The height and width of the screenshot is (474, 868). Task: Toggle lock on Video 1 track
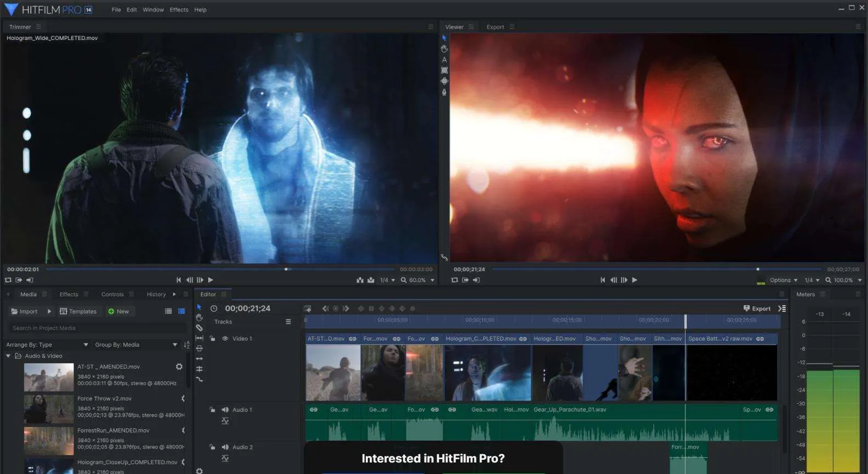coord(212,339)
